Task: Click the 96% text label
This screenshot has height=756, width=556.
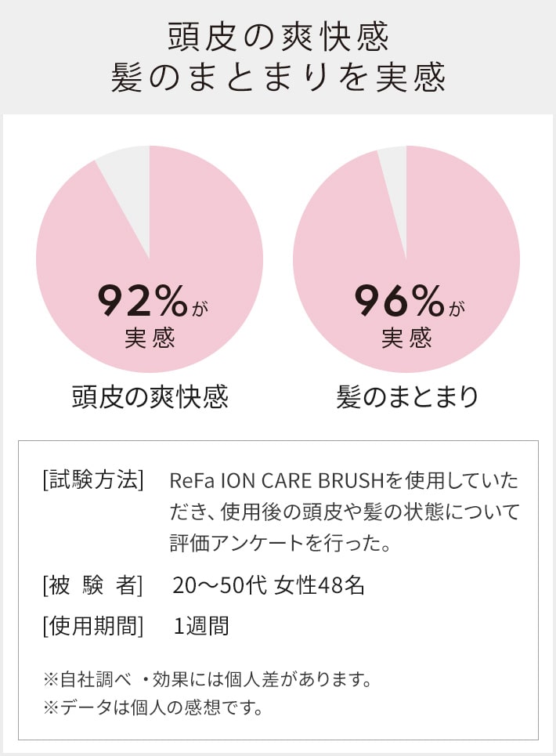Action: (x=399, y=300)
